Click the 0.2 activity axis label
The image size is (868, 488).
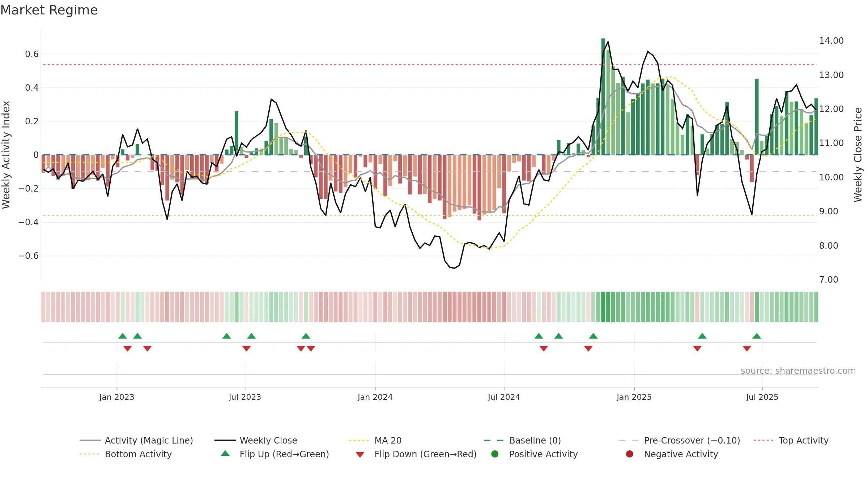[32, 121]
